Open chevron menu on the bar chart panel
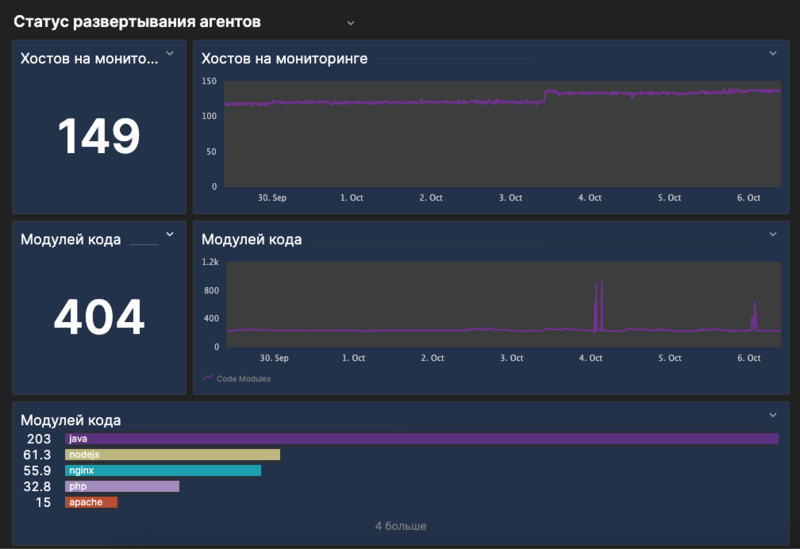The image size is (800, 549). (772, 415)
